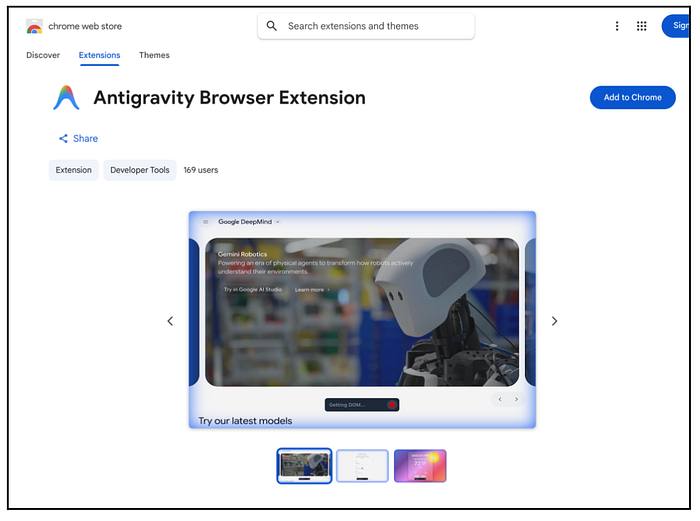Image resolution: width=700 pixels, height=521 pixels.
Task: Open the three-dot more options menu
Action: [617, 26]
